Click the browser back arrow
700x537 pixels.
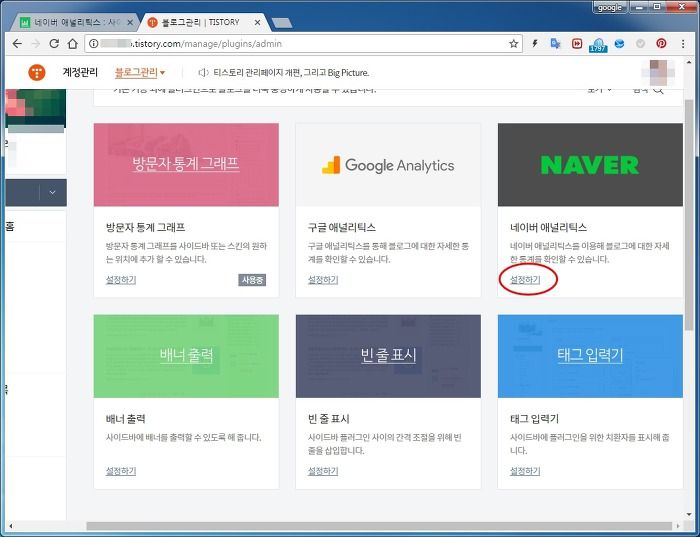pyautogui.click(x=17, y=44)
